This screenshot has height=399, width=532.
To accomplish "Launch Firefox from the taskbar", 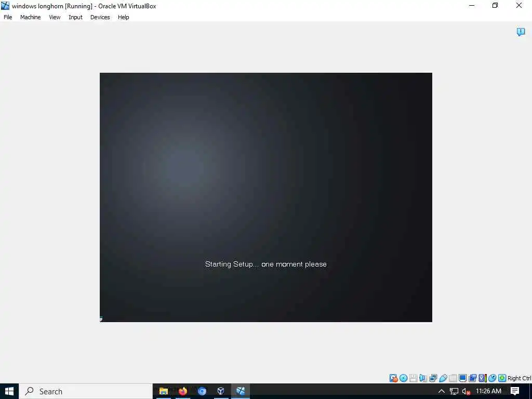I will coord(183,391).
